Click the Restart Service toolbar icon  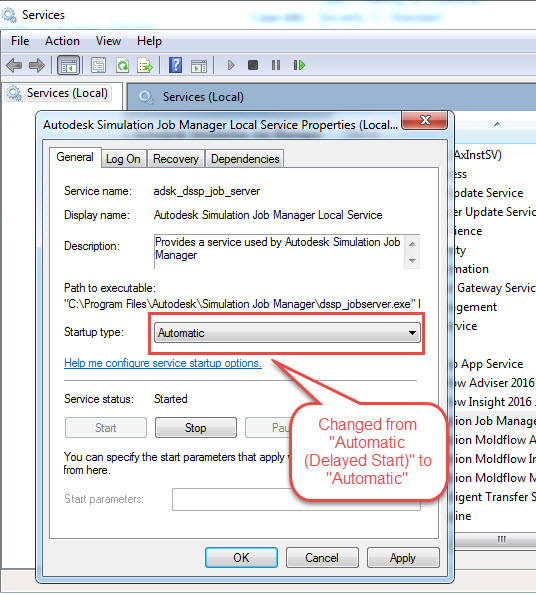tap(299, 65)
